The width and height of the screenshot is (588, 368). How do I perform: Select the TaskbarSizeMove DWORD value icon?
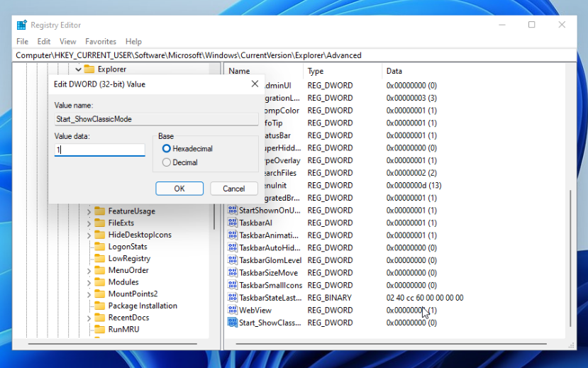[x=232, y=273]
